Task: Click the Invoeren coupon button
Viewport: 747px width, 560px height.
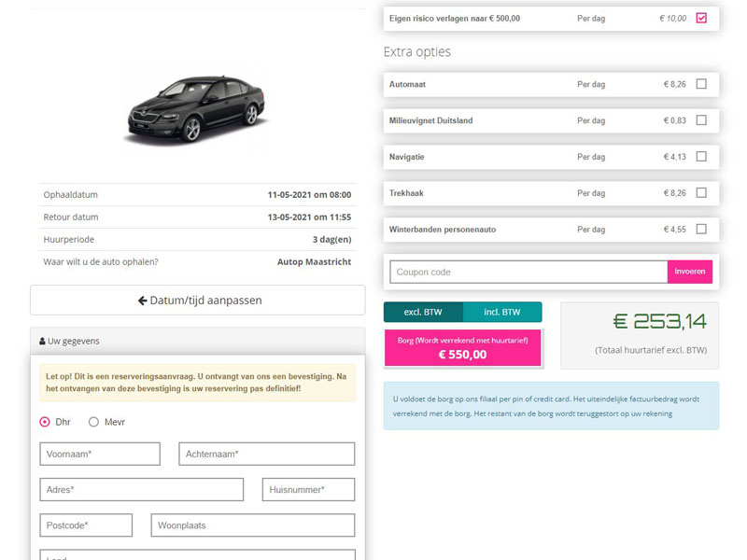Action: click(x=690, y=271)
